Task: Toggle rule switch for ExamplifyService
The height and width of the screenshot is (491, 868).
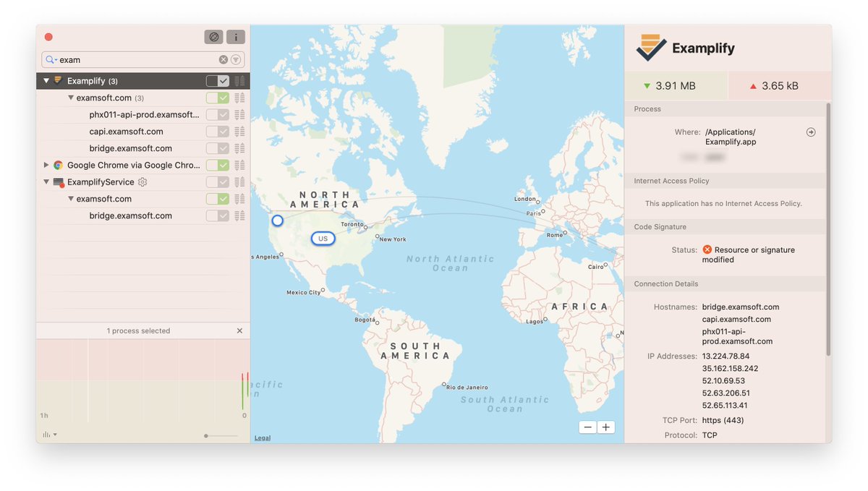Action: coord(218,182)
